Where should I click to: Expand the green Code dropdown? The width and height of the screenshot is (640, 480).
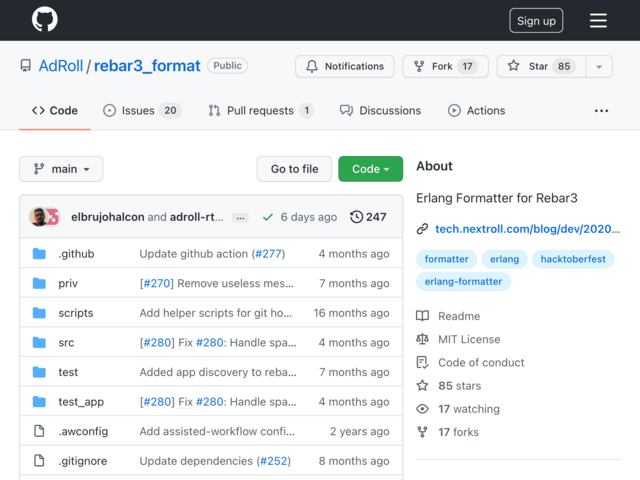point(370,169)
